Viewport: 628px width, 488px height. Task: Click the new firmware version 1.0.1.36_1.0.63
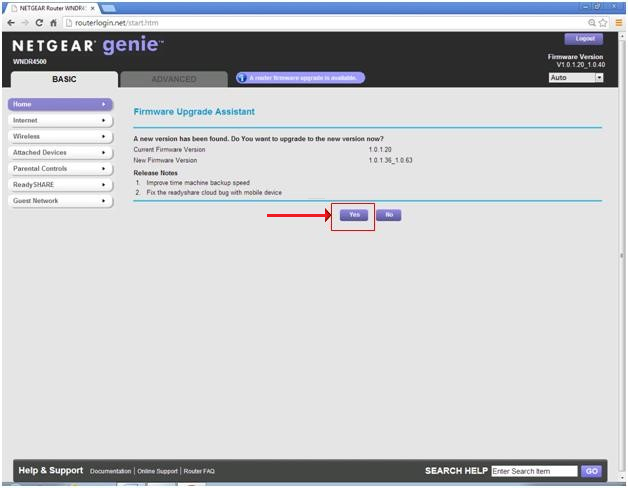(x=390, y=160)
